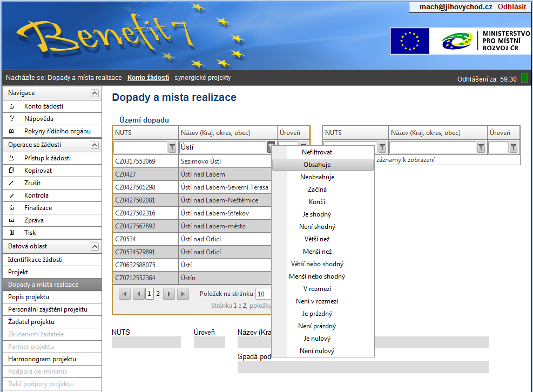The width and height of the screenshot is (533, 392).
Task: Open Identifikace žádosti section
Action: point(52,260)
